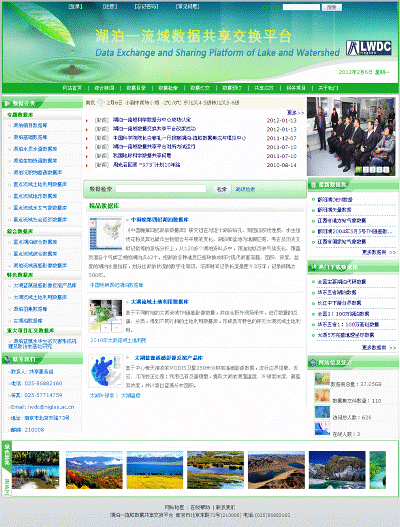The width and height of the screenshot is (400, 527).
Task: Open the 网站地图 footer link
Action: (174, 507)
